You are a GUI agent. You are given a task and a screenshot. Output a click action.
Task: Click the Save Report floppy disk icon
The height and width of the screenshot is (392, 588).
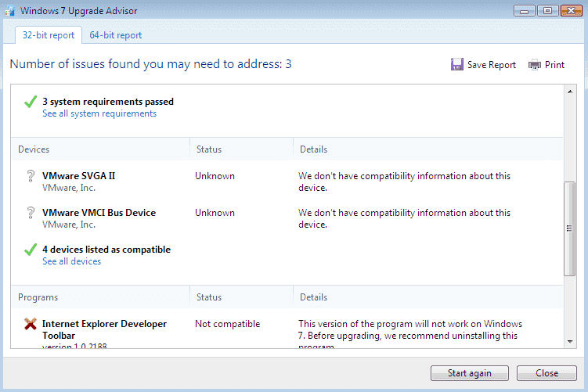(x=456, y=64)
